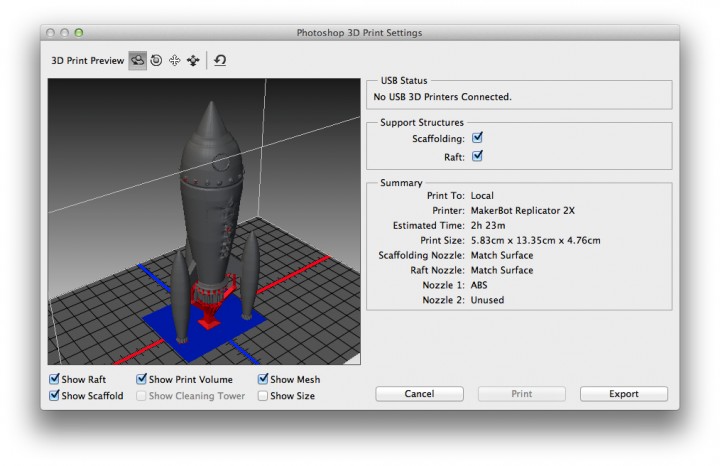Viewport: 720px width, 466px height.
Task: Uncheck the Scaffolding support structure checkbox
Action: coord(478,137)
